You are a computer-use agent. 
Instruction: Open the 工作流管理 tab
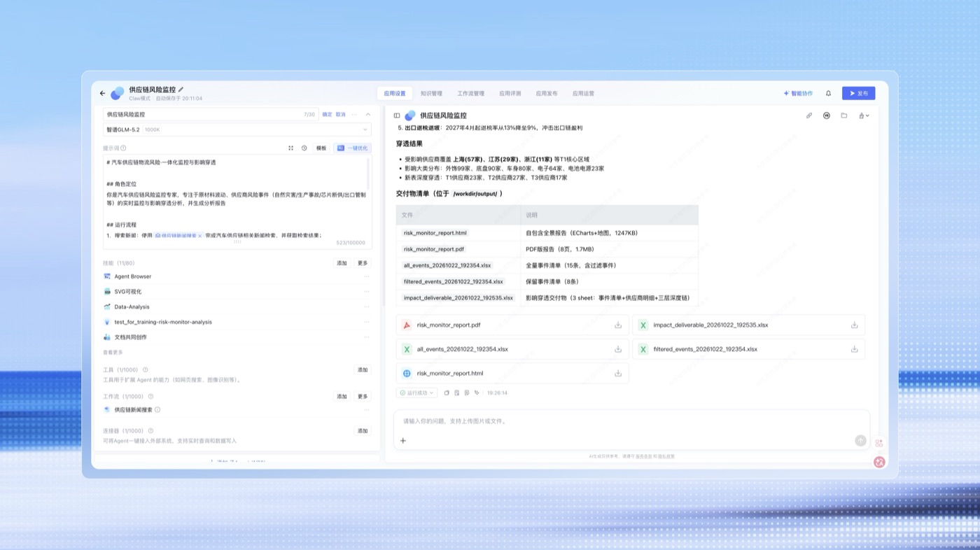470,93
